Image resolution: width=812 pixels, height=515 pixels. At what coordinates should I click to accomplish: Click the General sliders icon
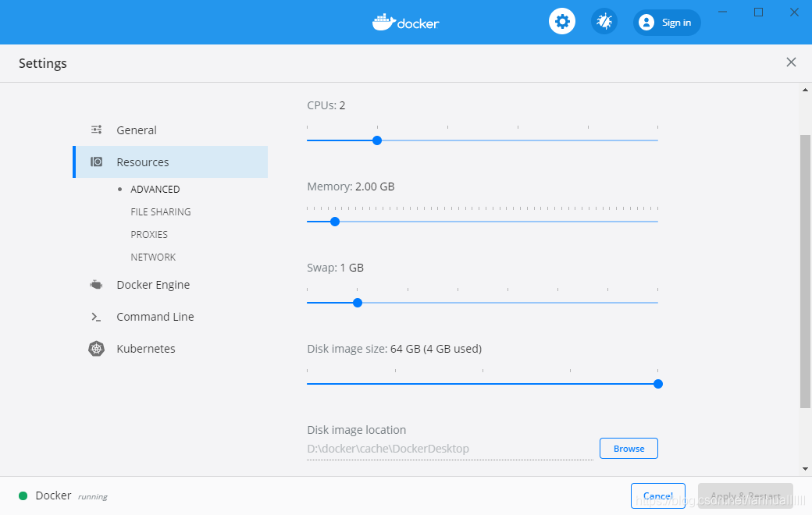[x=96, y=130]
